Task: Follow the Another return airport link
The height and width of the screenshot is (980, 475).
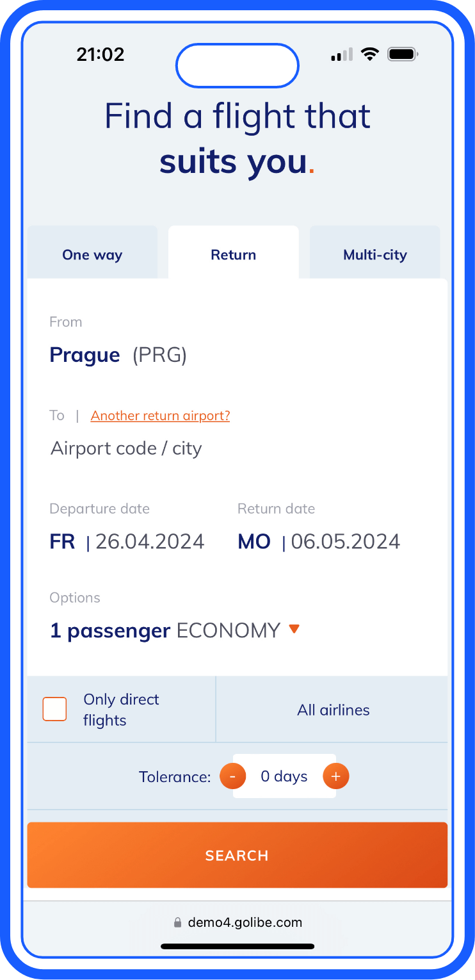Action: click(x=160, y=416)
